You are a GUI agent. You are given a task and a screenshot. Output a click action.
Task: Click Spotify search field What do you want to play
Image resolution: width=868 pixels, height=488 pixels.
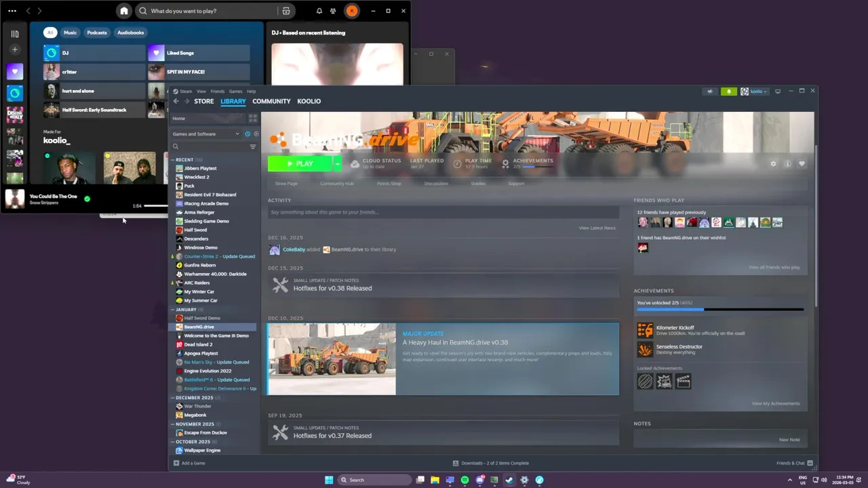207,11
